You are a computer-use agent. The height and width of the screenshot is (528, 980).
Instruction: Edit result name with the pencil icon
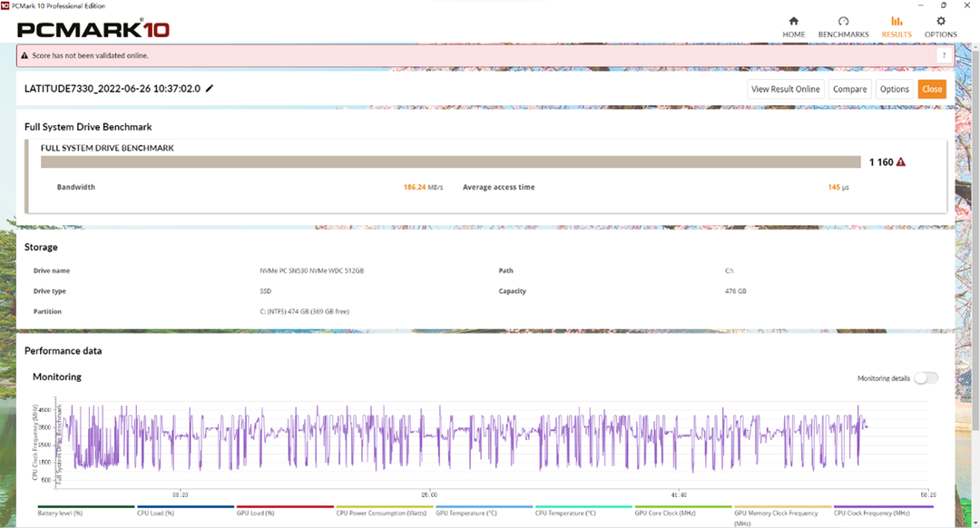point(210,88)
